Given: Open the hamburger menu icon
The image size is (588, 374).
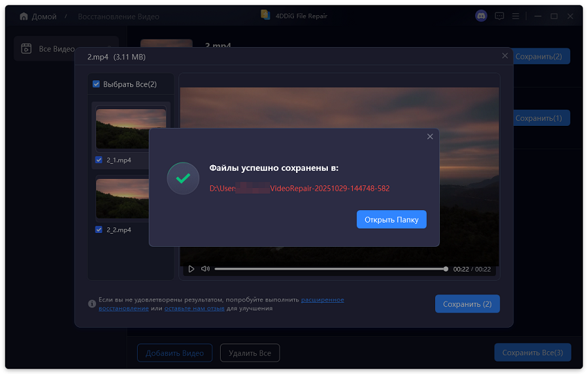Looking at the screenshot, I should 515,16.
